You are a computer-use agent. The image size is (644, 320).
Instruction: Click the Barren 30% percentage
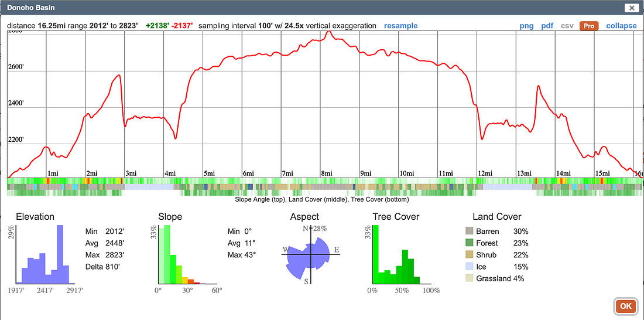pos(521,231)
